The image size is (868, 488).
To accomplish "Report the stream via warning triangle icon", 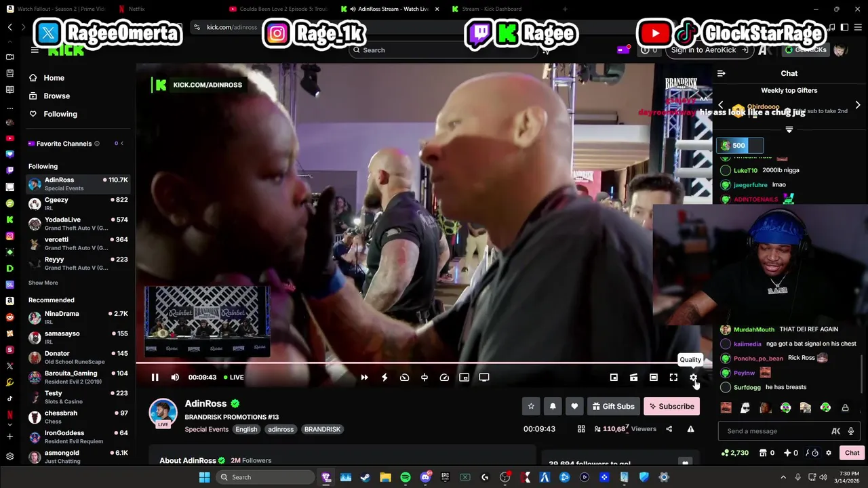I will (x=690, y=429).
